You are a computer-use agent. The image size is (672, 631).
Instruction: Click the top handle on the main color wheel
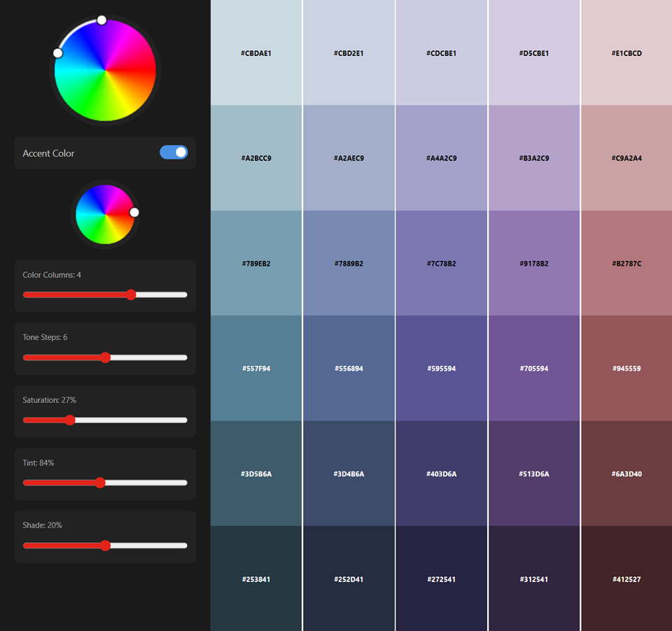coord(101,20)
